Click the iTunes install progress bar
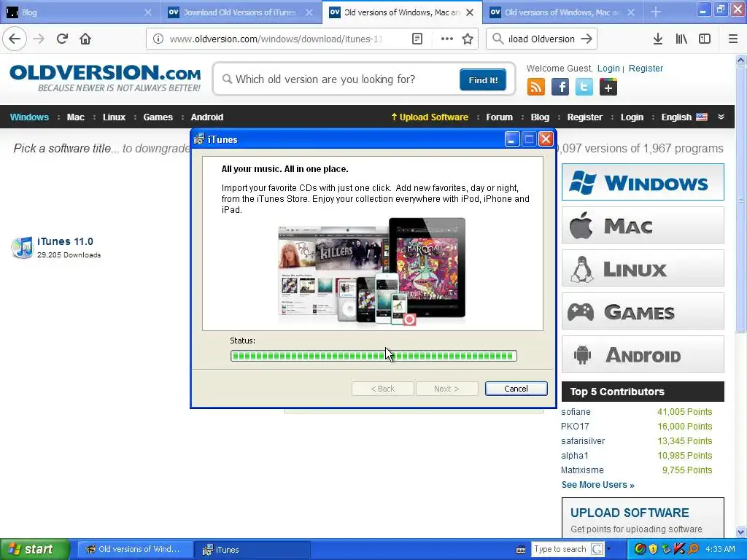 click(373, 356)
